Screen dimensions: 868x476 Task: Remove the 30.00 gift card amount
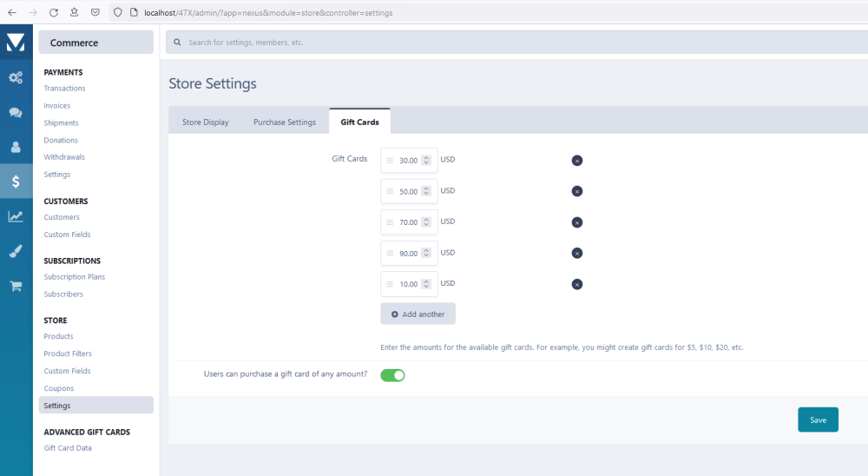pyautogui.click(x=577, y=161)
